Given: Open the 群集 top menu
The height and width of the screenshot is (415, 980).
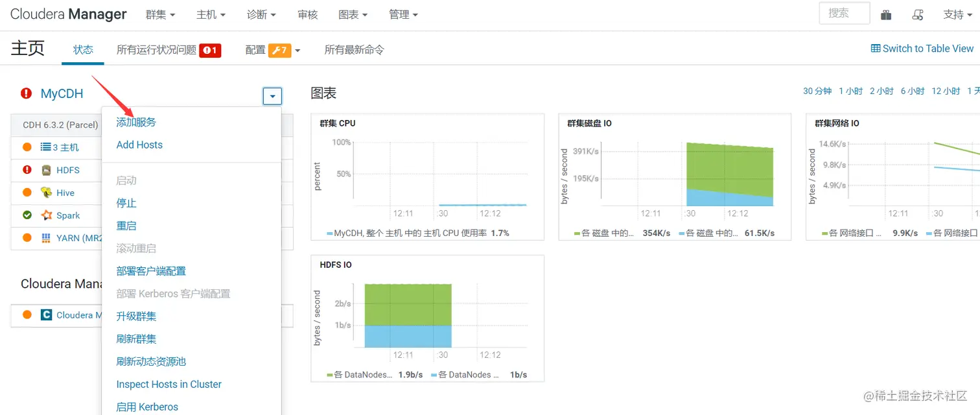Looking at the screenshot, I should coord(161,15).
